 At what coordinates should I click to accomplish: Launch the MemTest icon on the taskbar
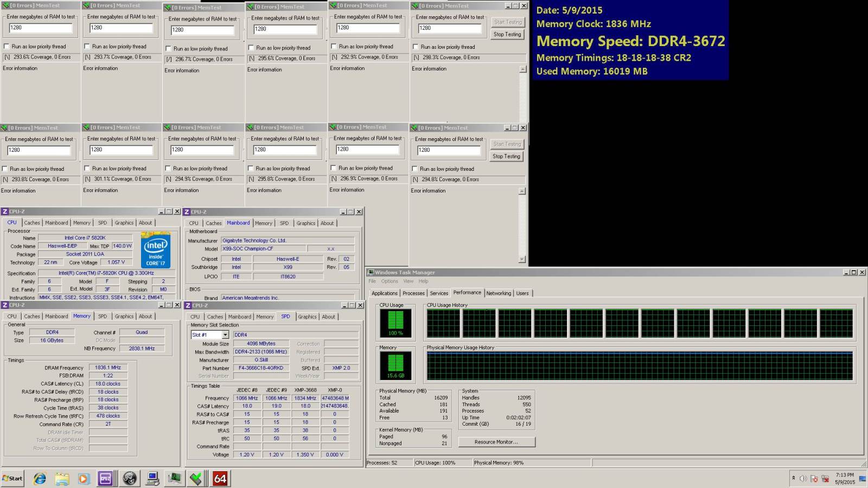pos(195,478)
